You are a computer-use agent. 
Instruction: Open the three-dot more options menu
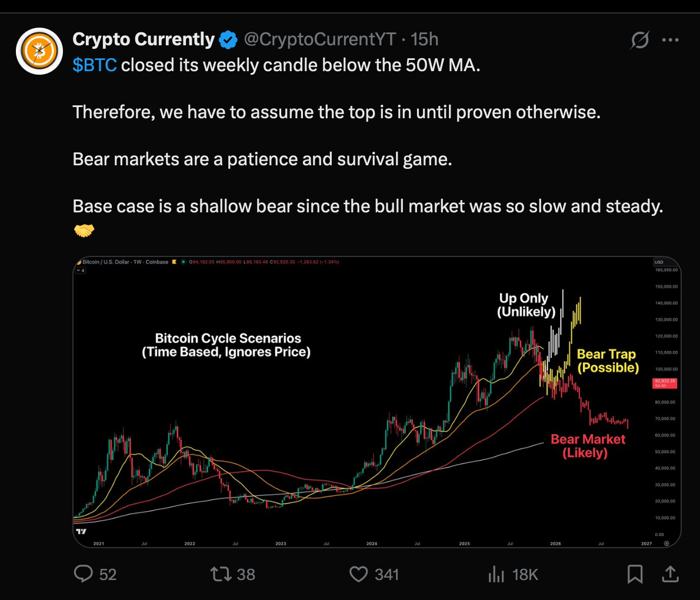[x=671, y=39]
